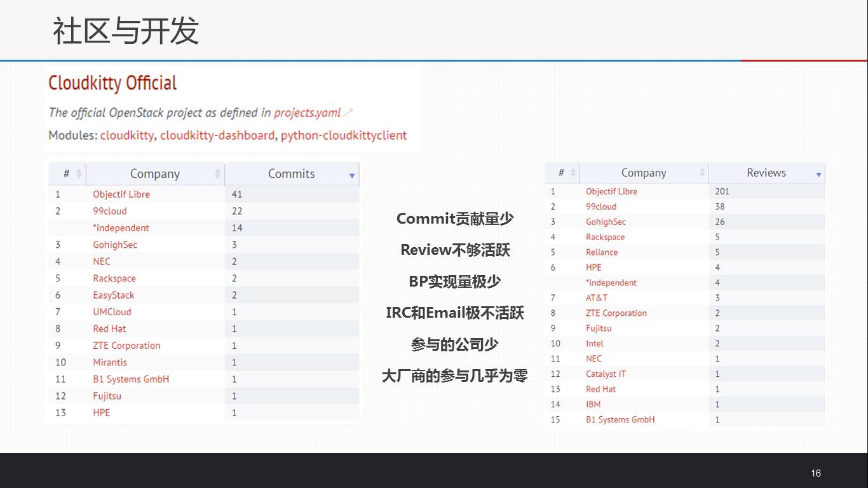Click the text BP实现量极少
The image size is (868, 488).
click(x=455, y=281)
